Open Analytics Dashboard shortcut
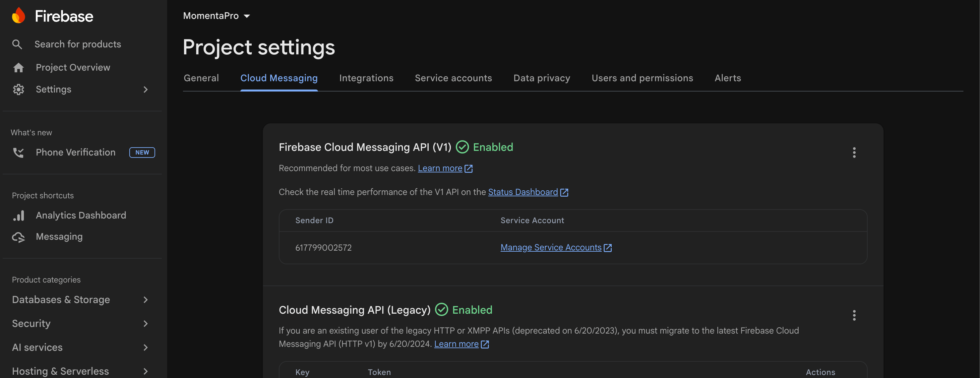 (x=81, y=216)
